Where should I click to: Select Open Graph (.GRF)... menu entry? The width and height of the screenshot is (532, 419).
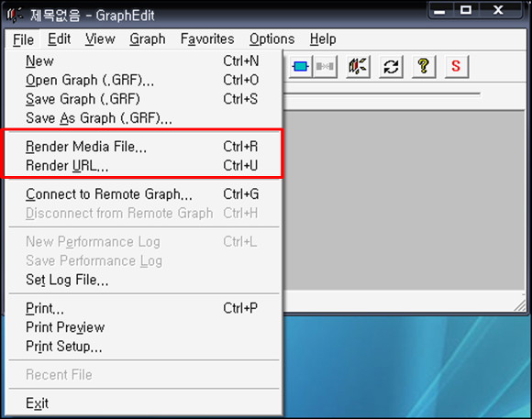tap(144, 80)
